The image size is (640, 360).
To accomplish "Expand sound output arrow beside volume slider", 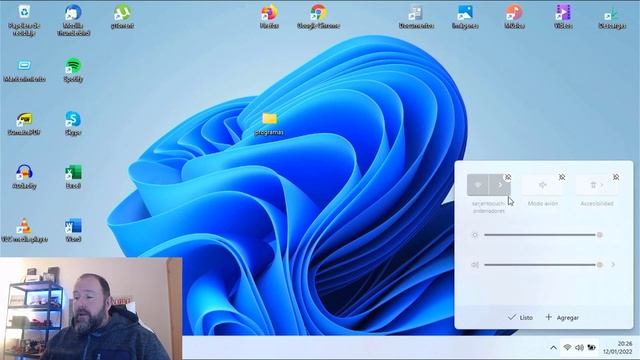I will (x=613, y=264).
